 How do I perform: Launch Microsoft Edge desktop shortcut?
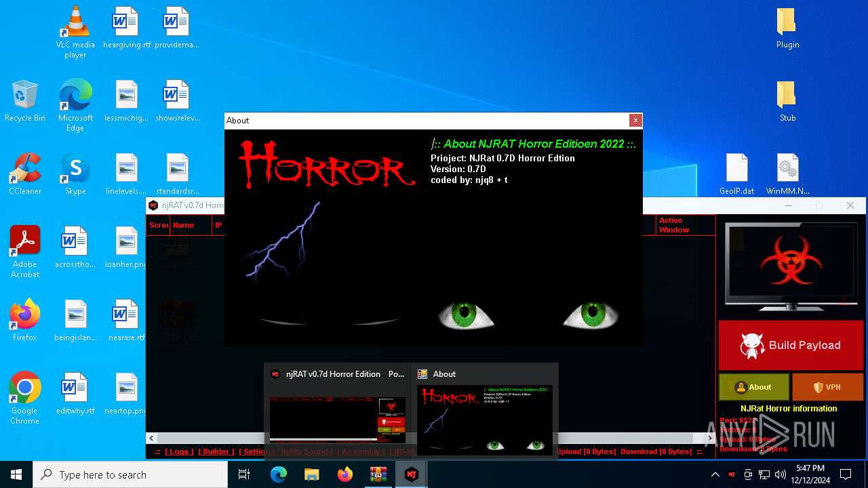[75, 105]
